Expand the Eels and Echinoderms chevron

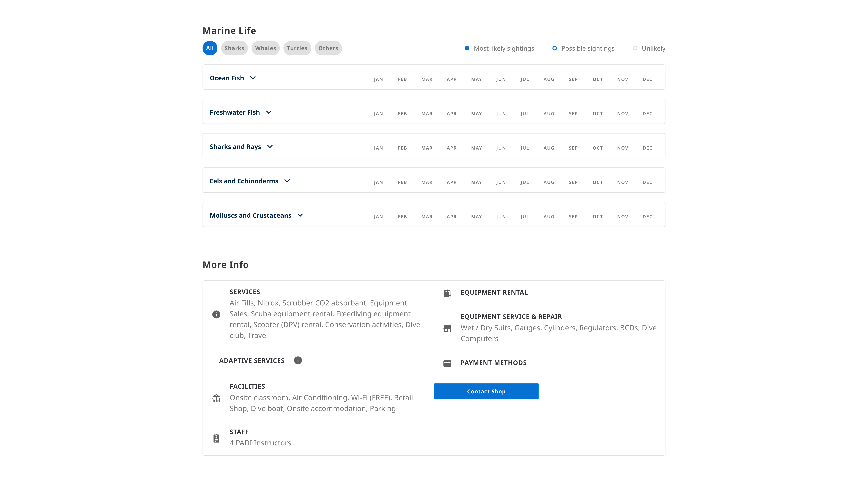coord(287,181)
